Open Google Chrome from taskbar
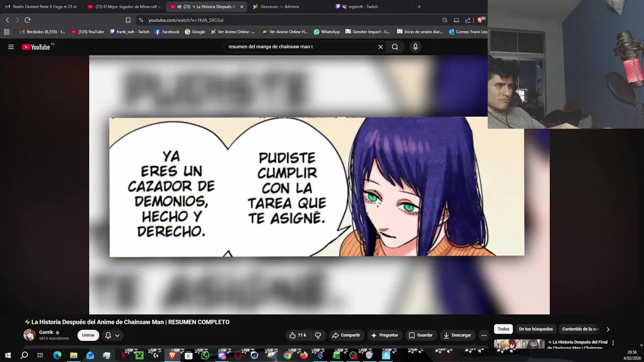This screenshot has height=362, width=644. 287,355
